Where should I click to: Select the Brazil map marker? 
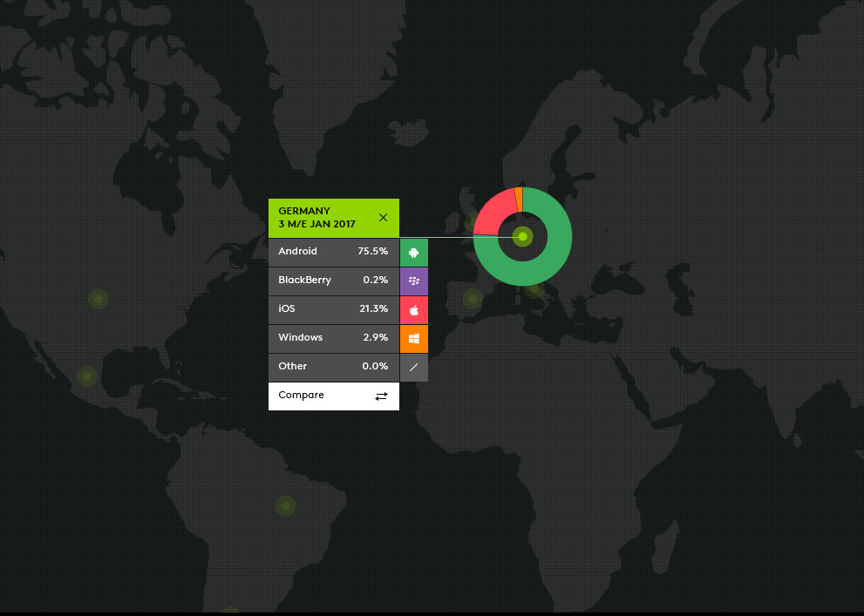click(285, 505)
